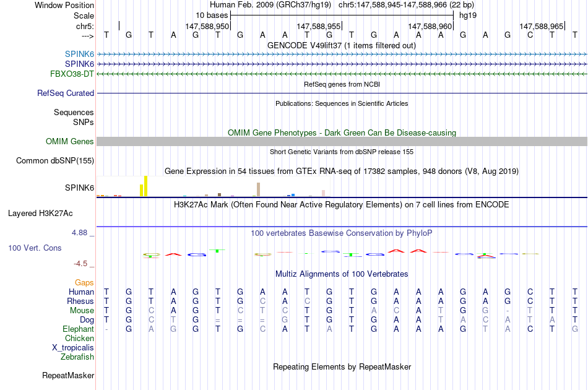Screen dimensions: 588x390
Task: Click the Common dbSNP(155) track label
Action: [54, 160]
